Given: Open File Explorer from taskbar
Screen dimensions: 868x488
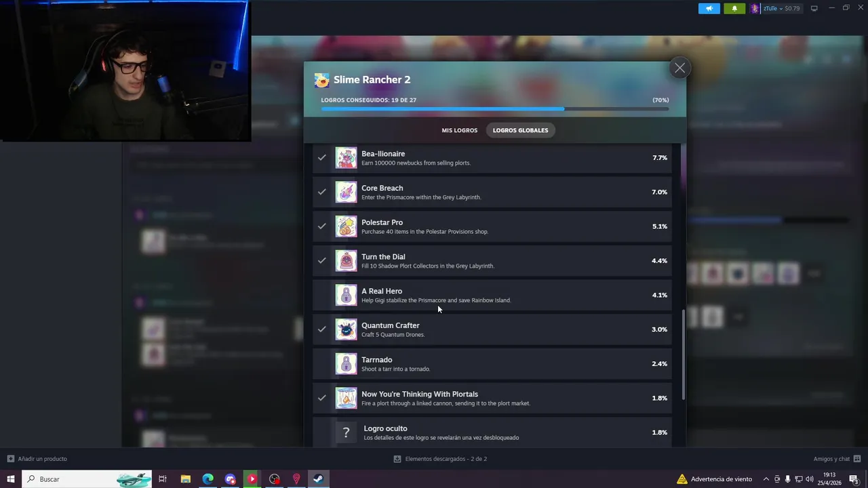Looking at the screenshot, I should (185, 479).
